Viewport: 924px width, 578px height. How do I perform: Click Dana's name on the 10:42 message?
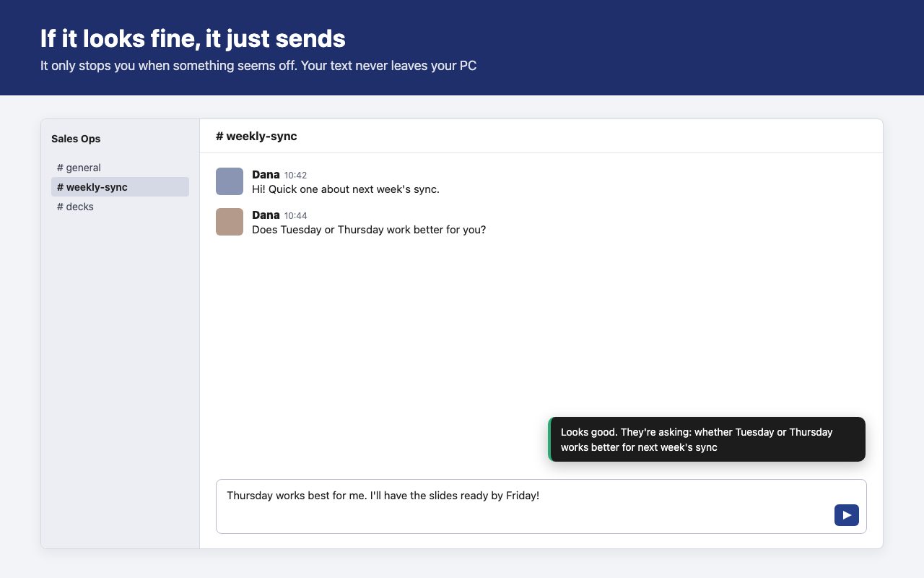(266, 175)
